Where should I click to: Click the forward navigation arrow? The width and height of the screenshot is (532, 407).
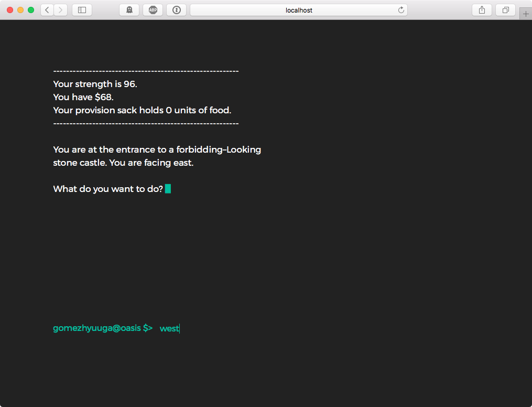pos(61,10)
